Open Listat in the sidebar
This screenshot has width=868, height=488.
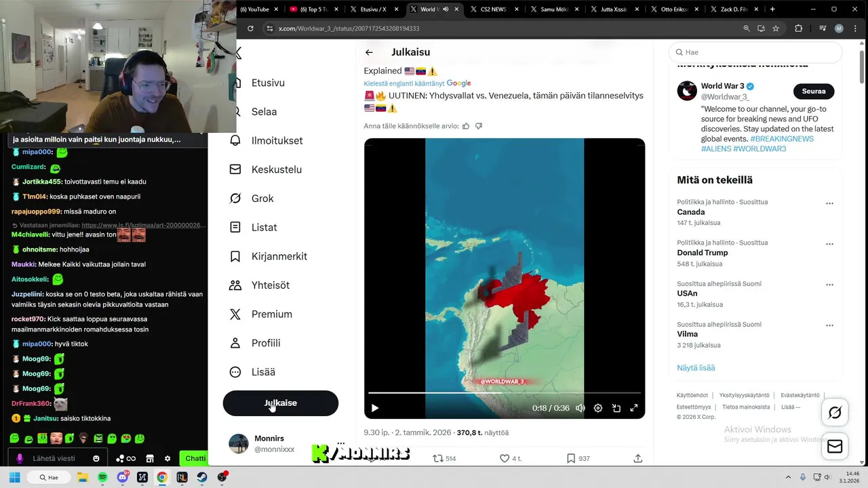[x=264, y=227]
